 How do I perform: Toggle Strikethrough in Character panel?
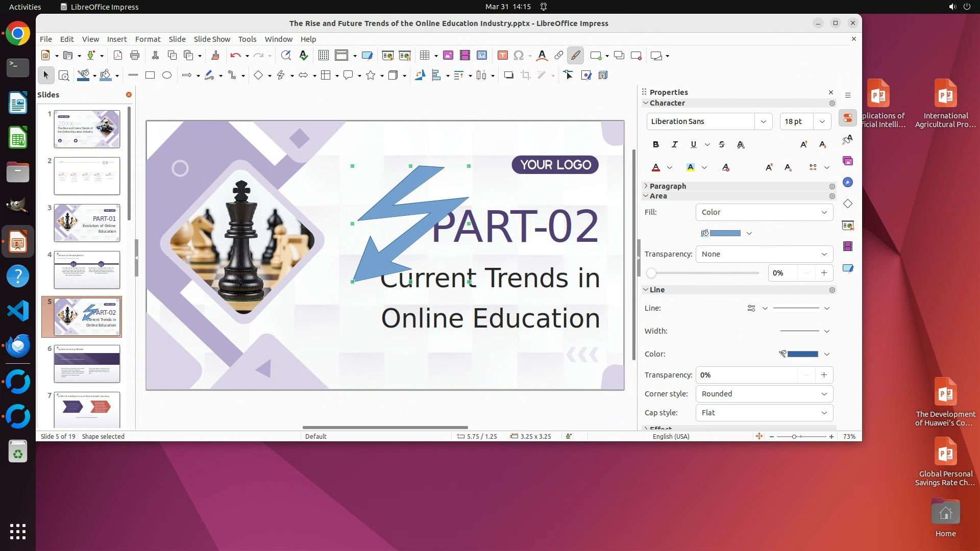point(722,145)
